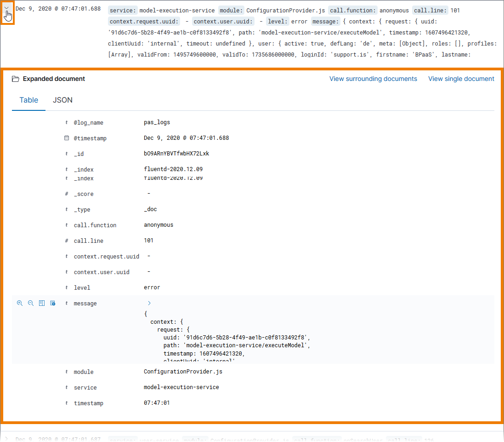This screenshot has width=504, height=442.
Task: Expand the message object value chevron
Action: [x=148, y=303]
